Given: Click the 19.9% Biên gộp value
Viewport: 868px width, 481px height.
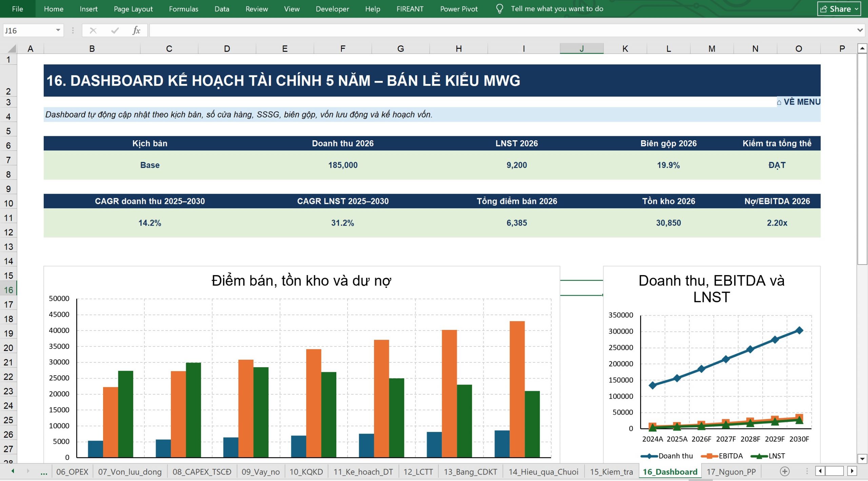Looking at the screenshot, I should point(668,165).
